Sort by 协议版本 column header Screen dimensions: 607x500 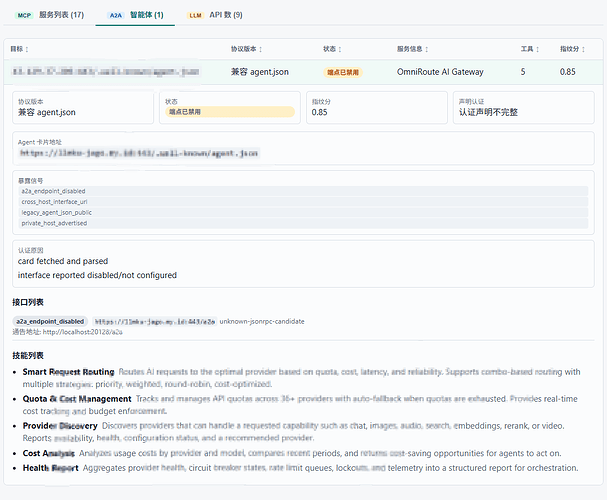point(246,49)
